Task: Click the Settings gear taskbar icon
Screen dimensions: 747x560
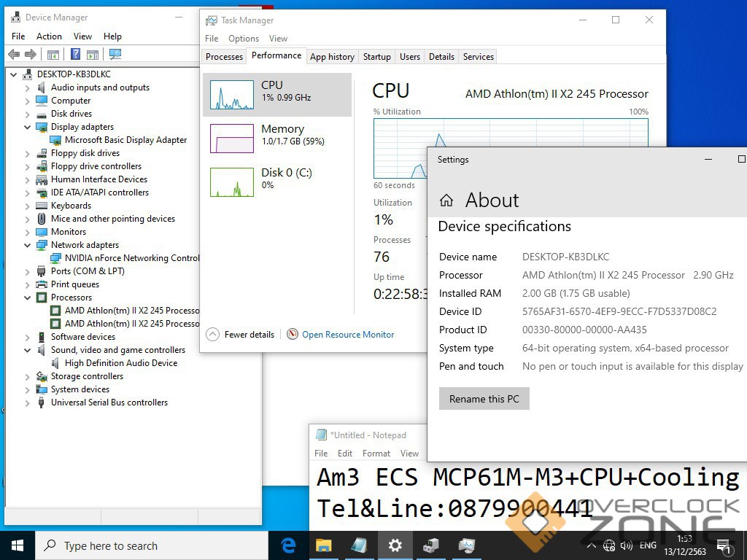Action: pos(395,545)
